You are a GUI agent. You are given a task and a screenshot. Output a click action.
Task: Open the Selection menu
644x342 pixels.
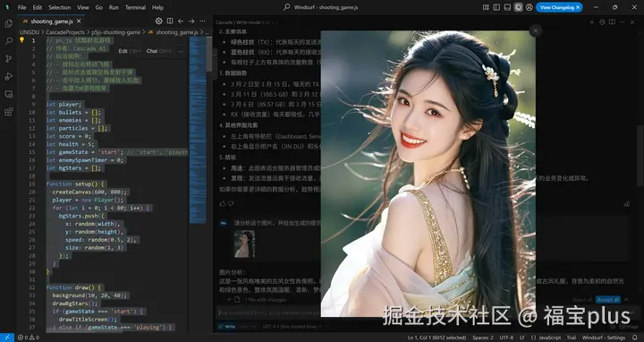click(60, 7)
